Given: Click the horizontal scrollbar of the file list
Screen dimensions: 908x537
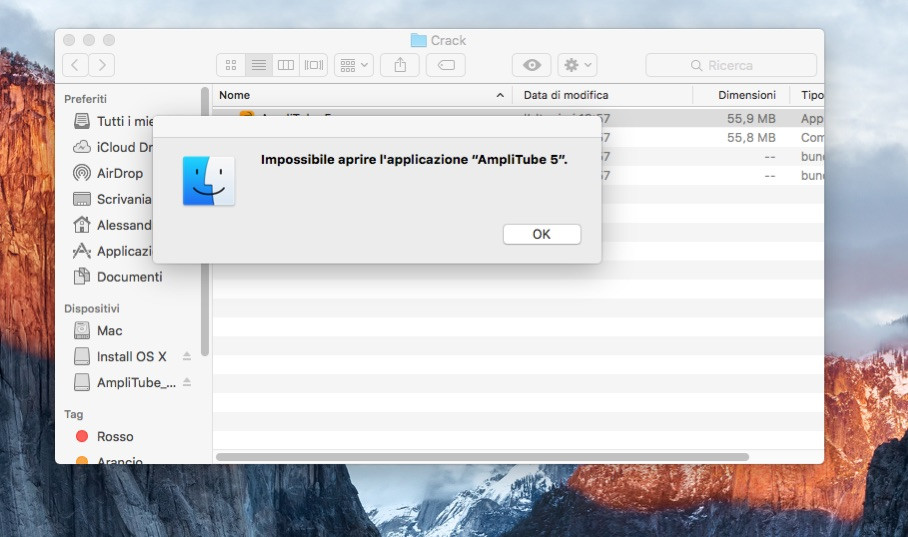Looking at the screenshot, I should (482, 457).
